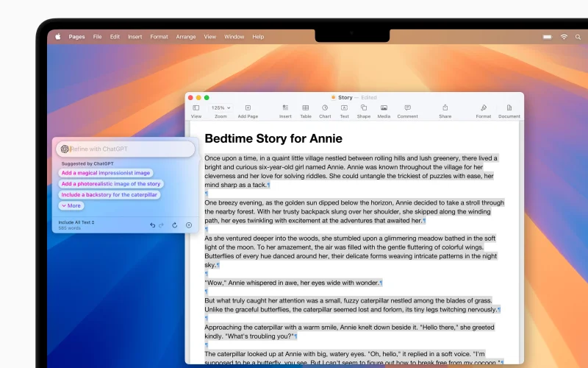Click the paragraph starting Approaching the caterpillar
Image resolution: width=588 pixels, height=368 pixels.
pos(350,332)
